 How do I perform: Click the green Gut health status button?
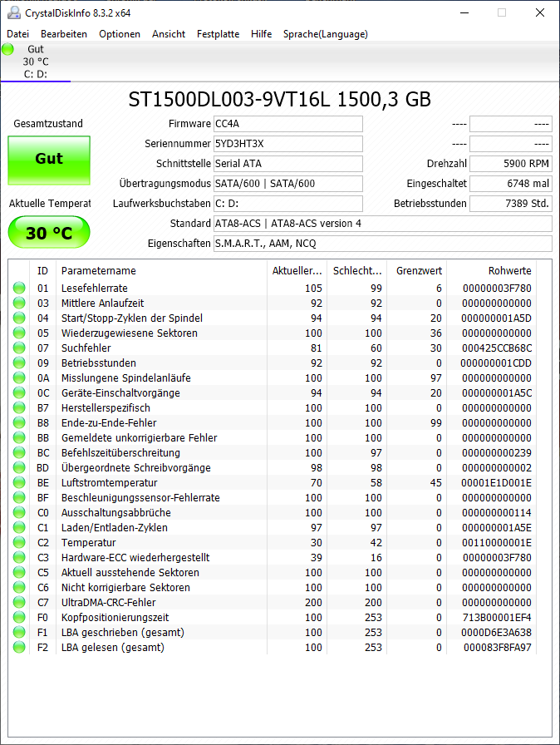(49, 160)
